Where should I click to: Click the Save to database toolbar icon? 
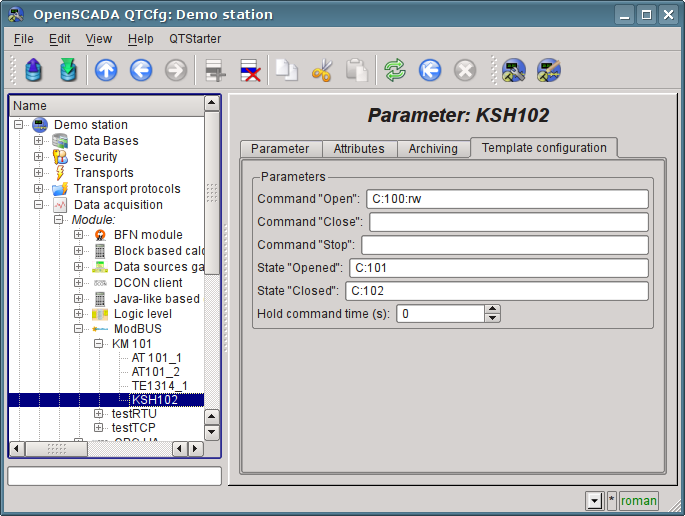(x=68, y=70)
